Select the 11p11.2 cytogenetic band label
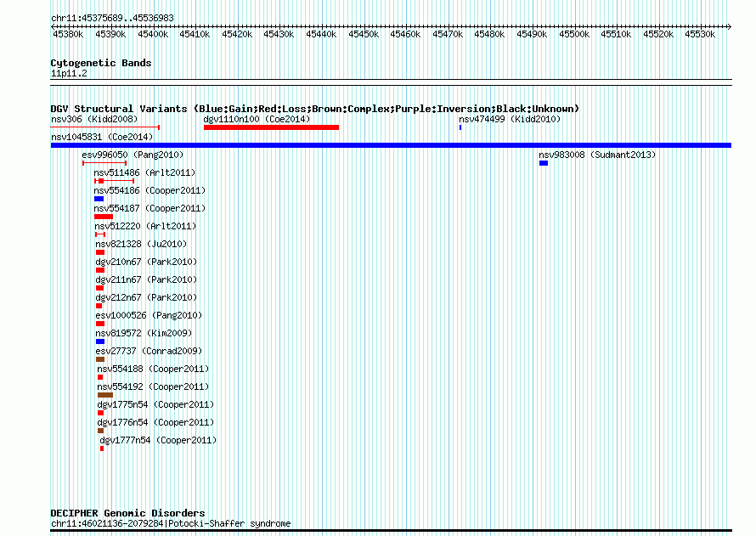Viewport: 756px width, 536px height. [69, 73]
